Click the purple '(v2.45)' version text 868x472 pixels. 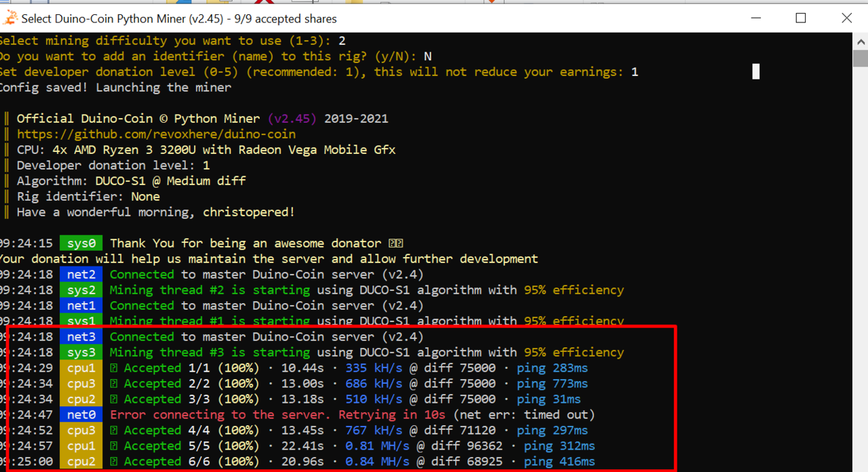click(292, 119)
